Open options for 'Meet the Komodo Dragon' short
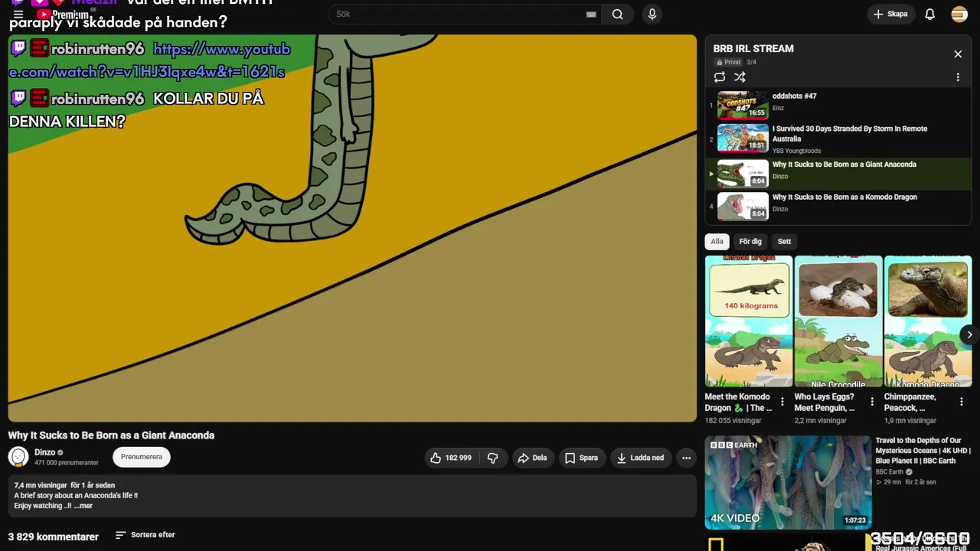The image size is (980, 551). point(782,402)
